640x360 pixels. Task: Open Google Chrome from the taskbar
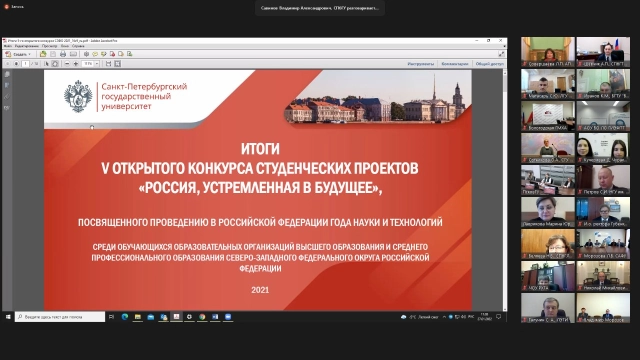click(x=202, y=317)
